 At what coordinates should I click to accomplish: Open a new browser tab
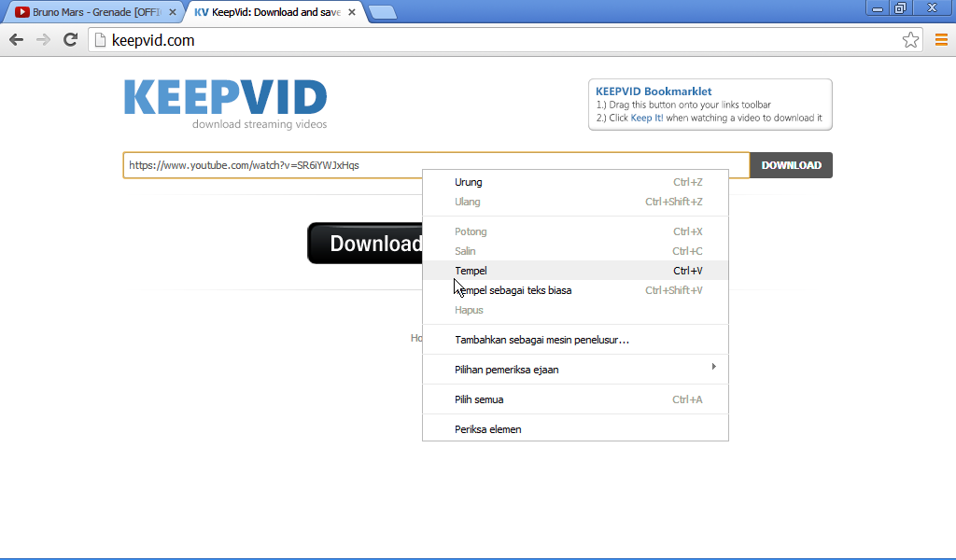[383, 12]
